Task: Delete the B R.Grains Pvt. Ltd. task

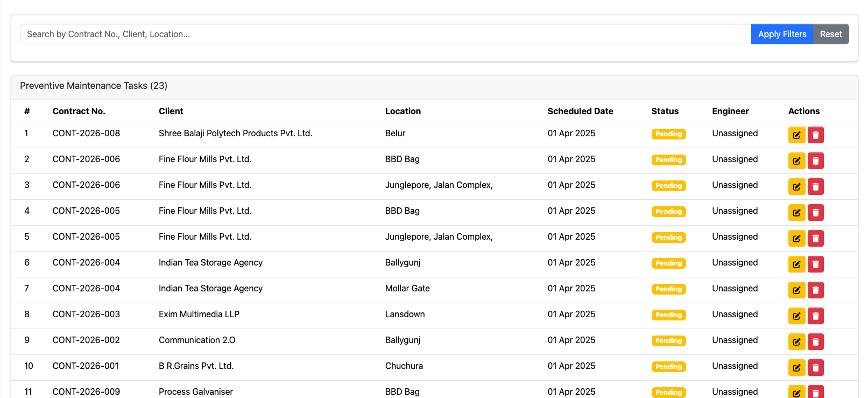Action: pos(815,367)
